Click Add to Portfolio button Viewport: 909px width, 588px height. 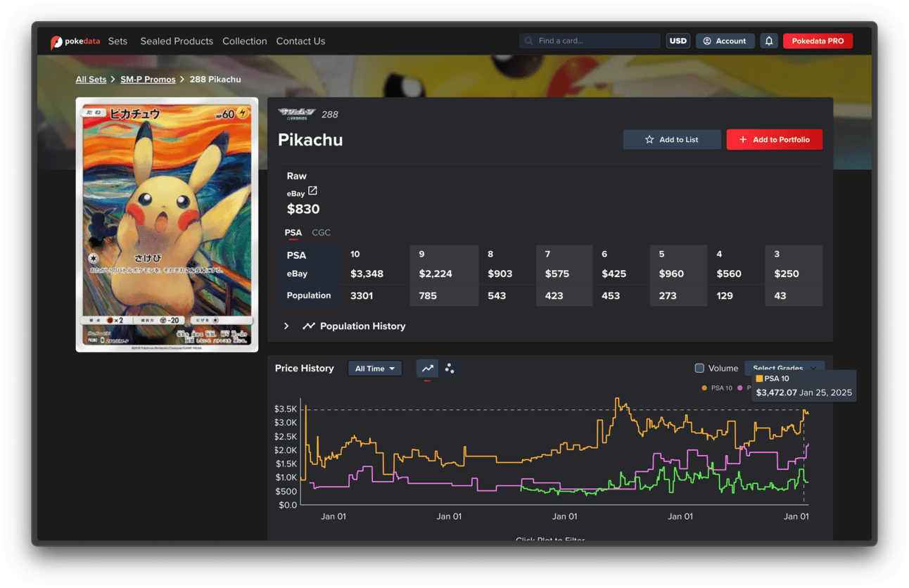tap(774, 139)
